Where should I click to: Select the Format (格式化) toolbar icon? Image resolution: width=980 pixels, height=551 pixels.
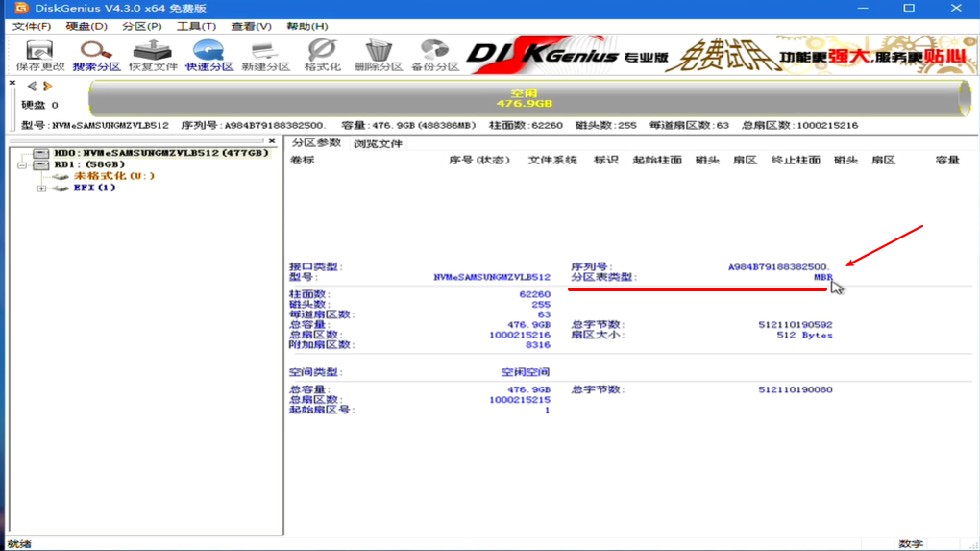322,55
